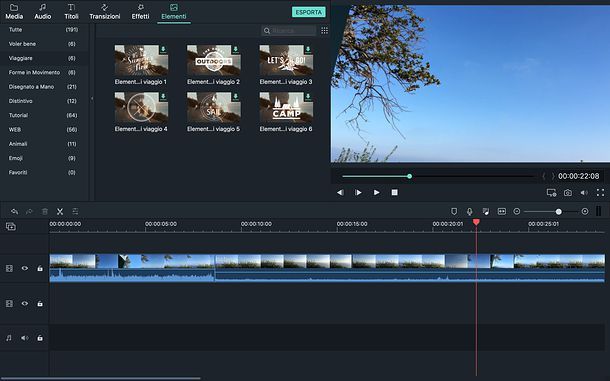Toggle visibility of first video track

[x=25, y=268]
